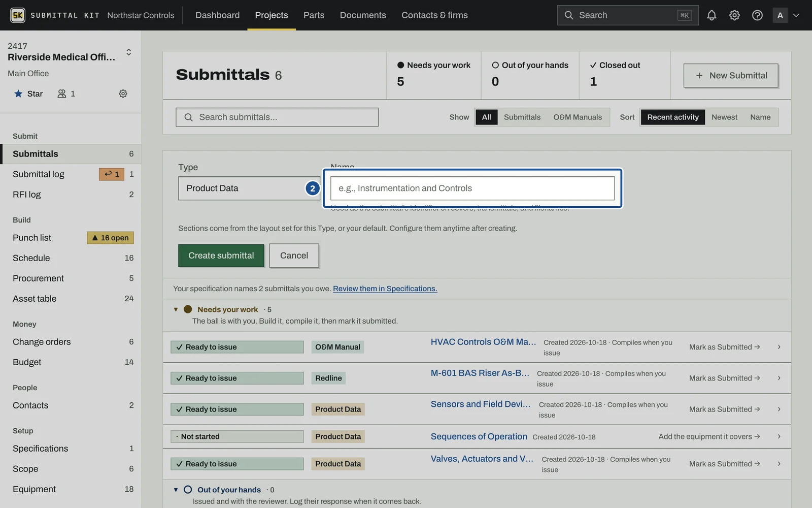812x508 pixels.
Task: Open global settings gear in top bar
Action: click(734, 15)
